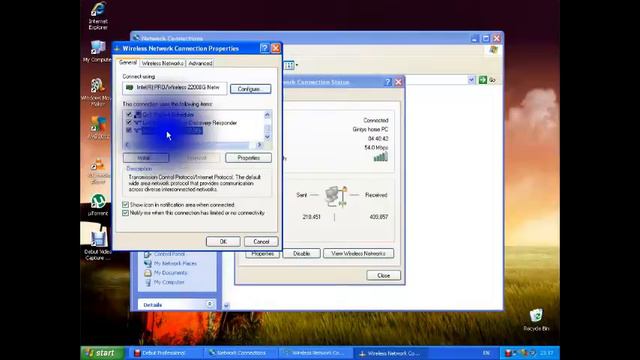The image size is (640, 360).
Task: Click the chevron below the sidebar scroll area
Action: [226, 305]
